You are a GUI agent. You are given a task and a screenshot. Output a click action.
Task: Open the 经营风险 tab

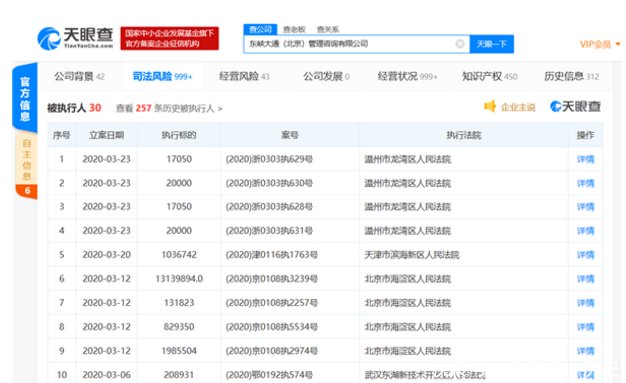[244, 76]
